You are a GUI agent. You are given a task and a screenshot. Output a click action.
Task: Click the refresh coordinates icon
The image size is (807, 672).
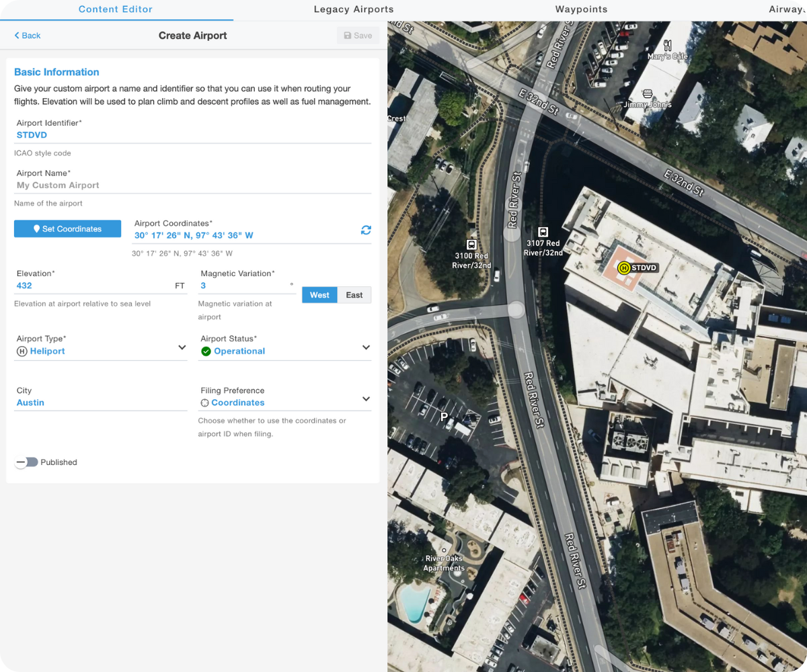366,230
